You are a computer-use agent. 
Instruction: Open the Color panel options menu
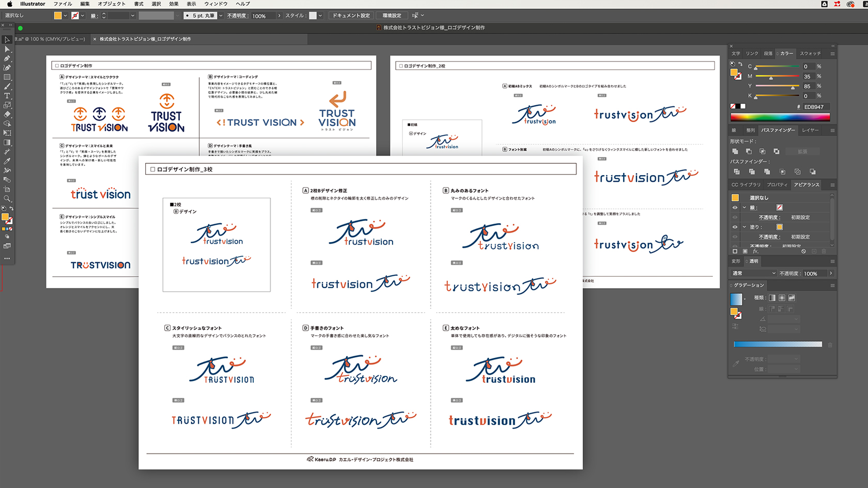(x=832, y=54)
